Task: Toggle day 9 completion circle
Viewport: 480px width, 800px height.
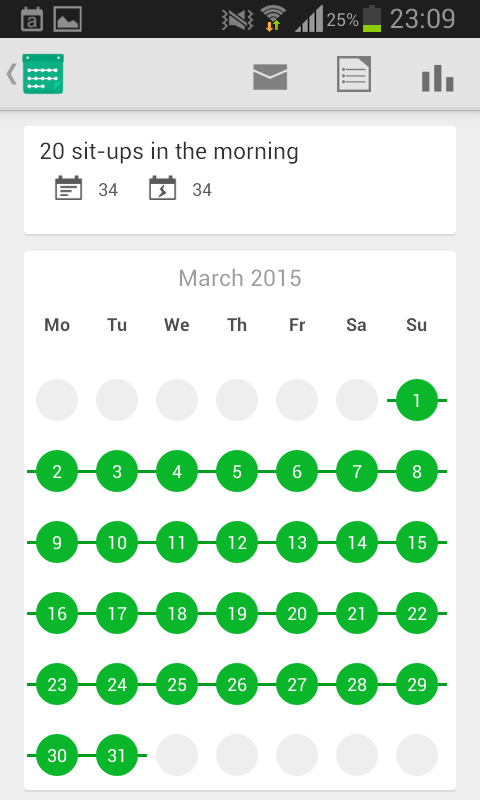Action: 57,542
